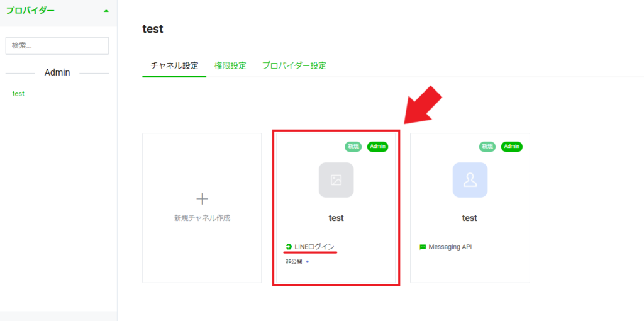Click the LINEログイン channel type icon
This screenshot has width=644, height=321.
[289, 247]
